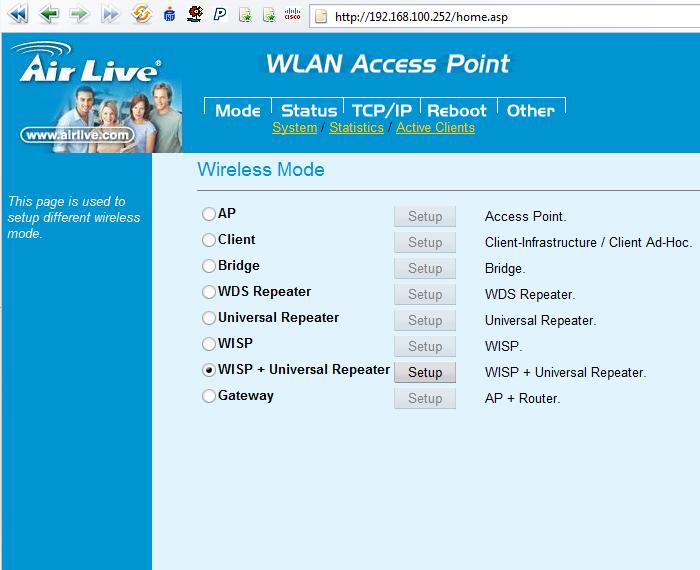The height and width of the screenshot is (570, 700).
Task: Click the green back arrow
Action: pos(47,14)
